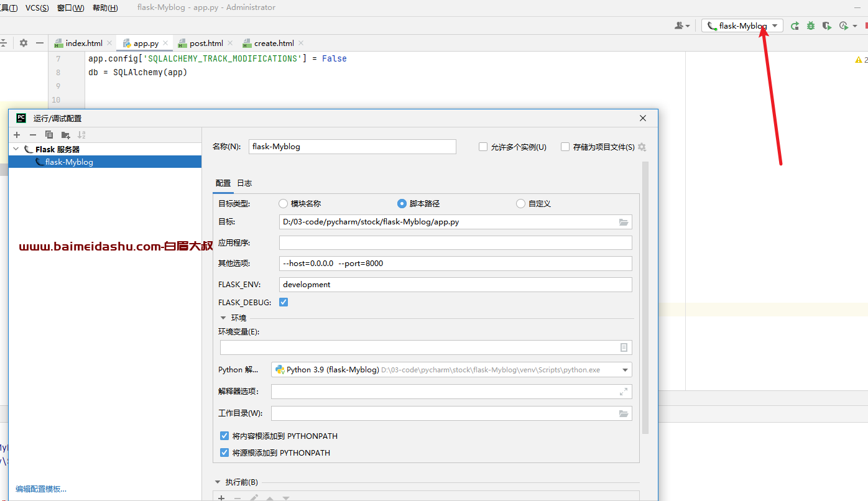The width and height of the screenshot is (868, 501).
Task: Select the Configuration tab in dialog
Action: click(x=223, y=183)
